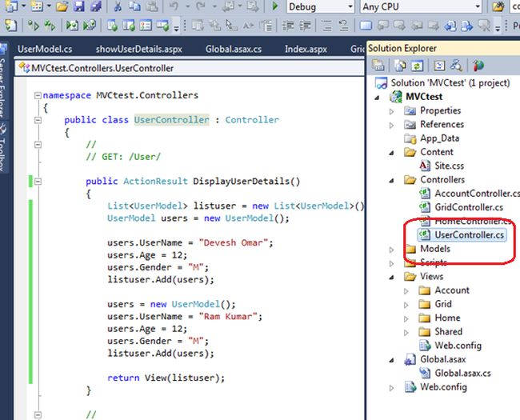Screen dimensions: 520x420
Task: Switch to the showUserDetails.aspx tab
Action: click(139, 49)
